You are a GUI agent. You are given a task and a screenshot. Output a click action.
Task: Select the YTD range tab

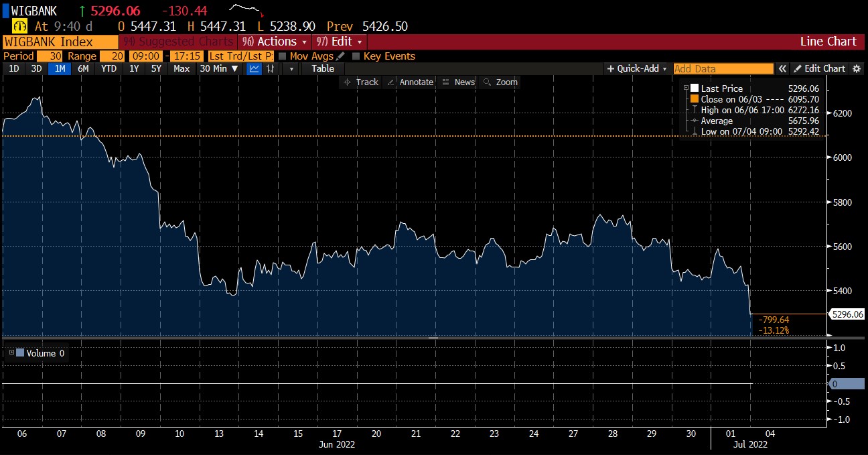pos(108,68)
